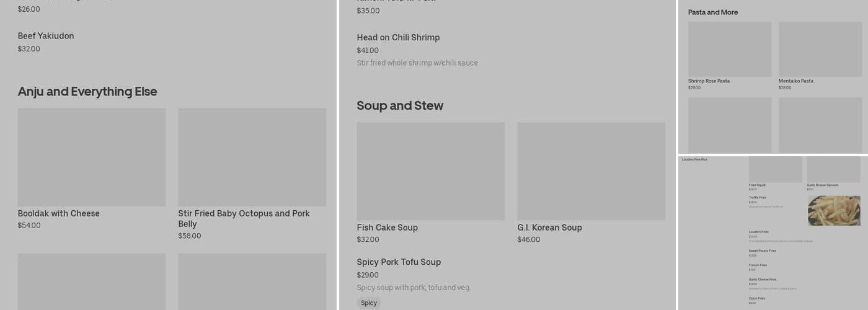Click the Shrimp Rose Pasta image placeholder
The width and height of the screenshot is (868, 310).
730,50
